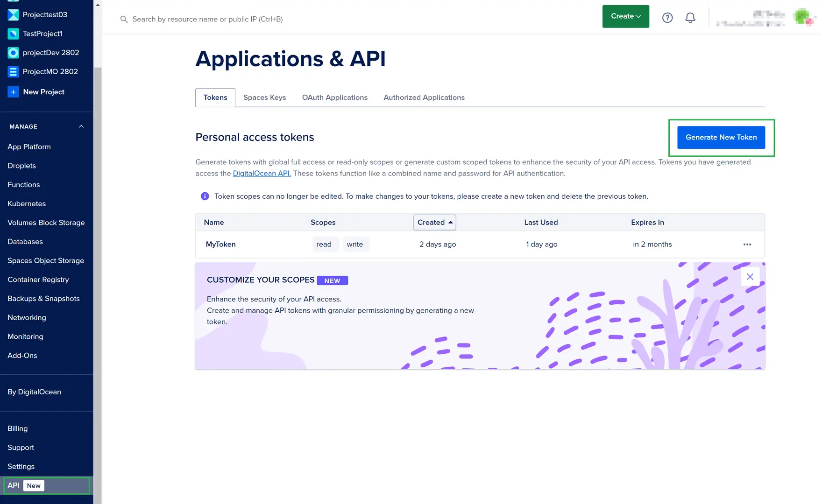This screenshot has width=822, height=504.
Task: Open Functions in the sidebar
Action: click(23, 185)
